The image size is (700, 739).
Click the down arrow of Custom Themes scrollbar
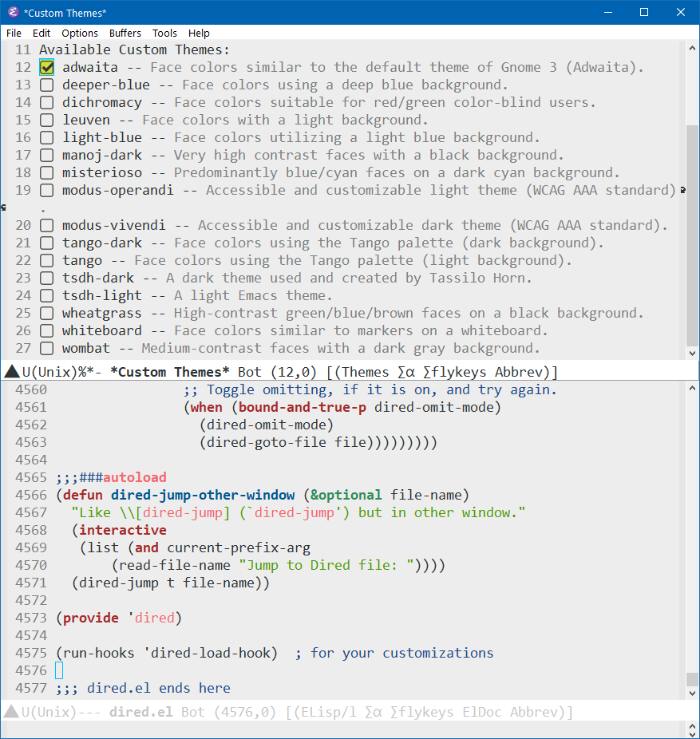click(692, 354)
